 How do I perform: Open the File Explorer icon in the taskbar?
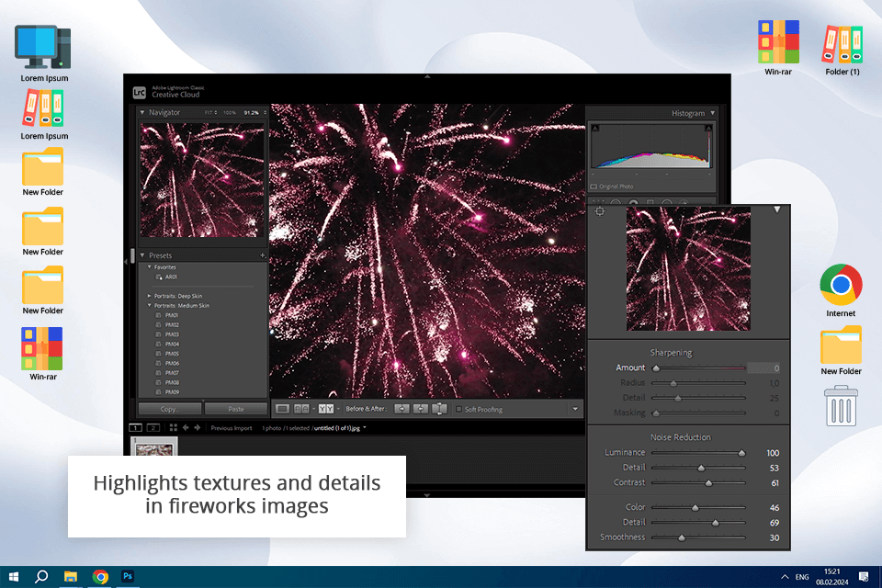pyautogui.click(x=71, y=576)
